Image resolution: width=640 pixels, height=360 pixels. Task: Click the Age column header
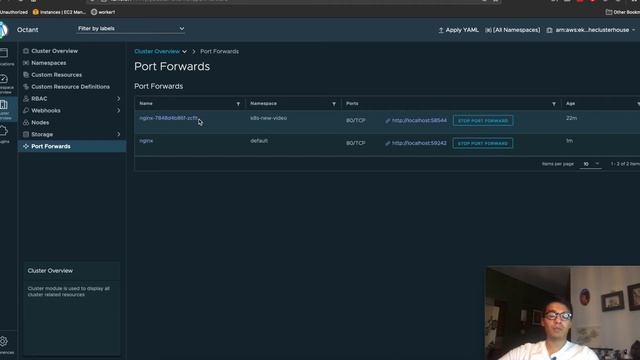[570, 104]
